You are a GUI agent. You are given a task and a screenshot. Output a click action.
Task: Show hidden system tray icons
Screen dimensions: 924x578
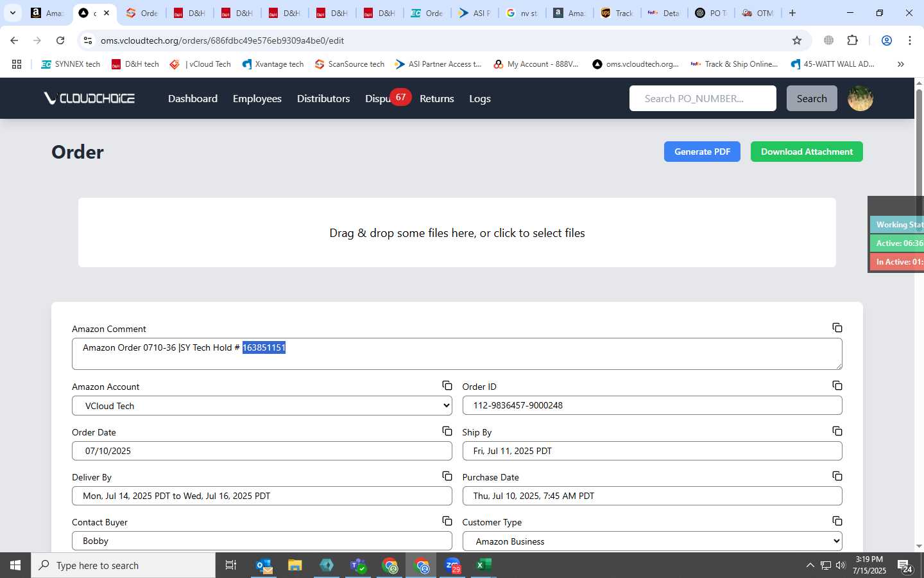tap(810, 565)
